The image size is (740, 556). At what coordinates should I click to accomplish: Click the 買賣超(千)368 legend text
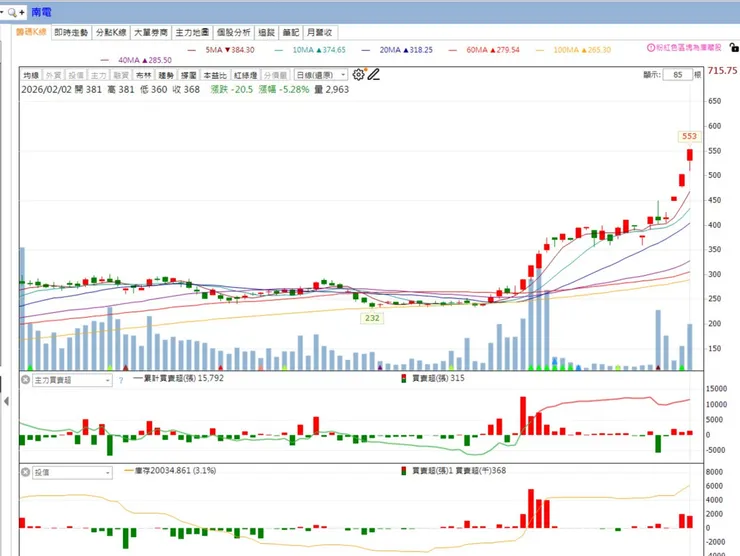point(481,471)
